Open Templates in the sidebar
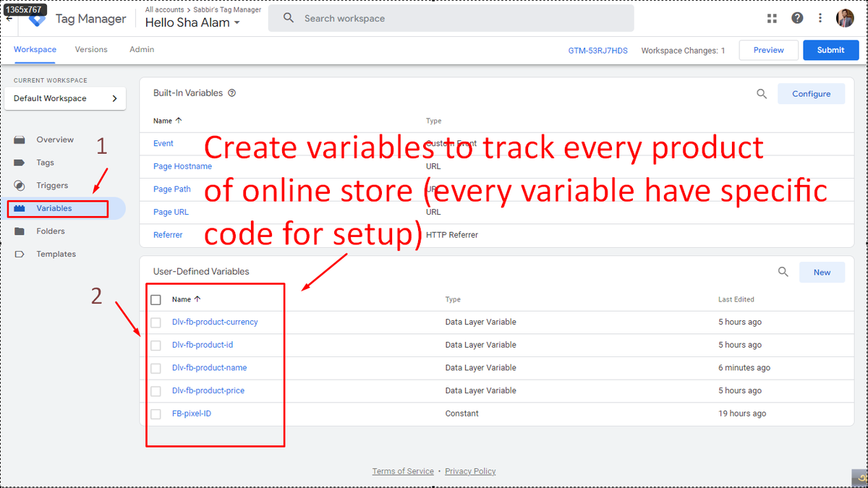The width and height of the screenshot is (868, 488). pyautogui.click(x=56, y=254)
